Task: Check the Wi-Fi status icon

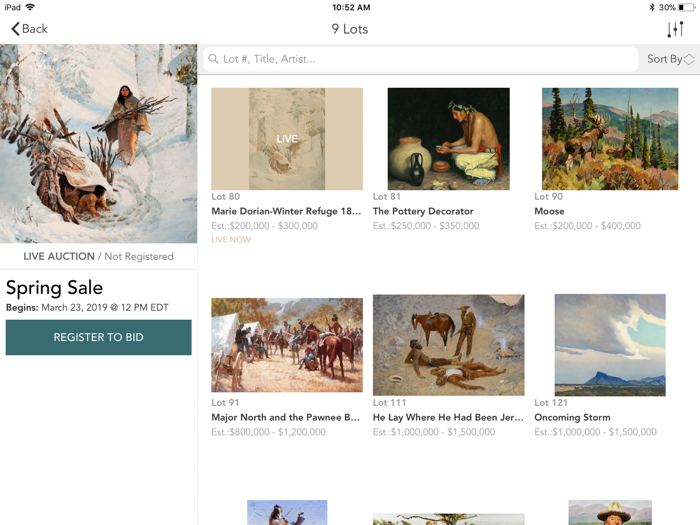Action: click(x=30, y=7)
